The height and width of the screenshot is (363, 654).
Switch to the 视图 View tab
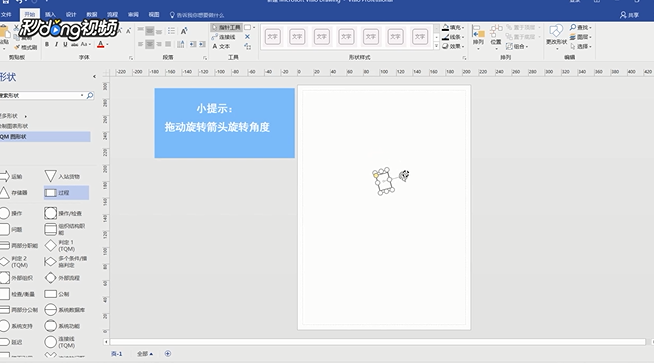(154, 15)
